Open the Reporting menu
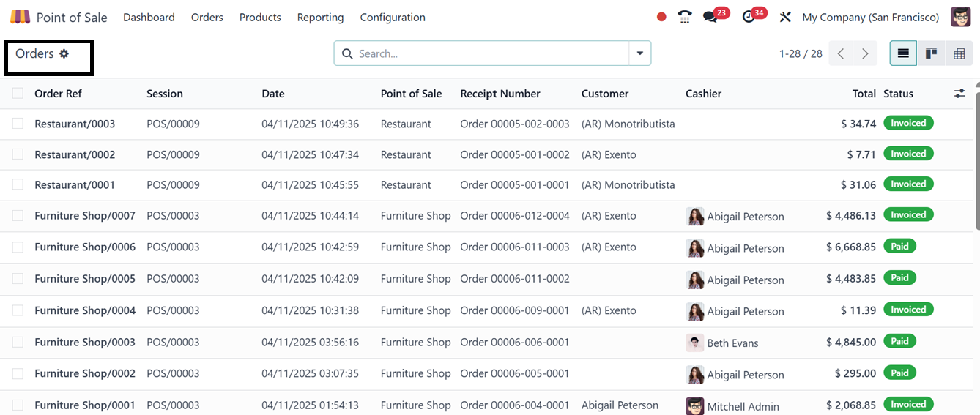The height and width of the screenshot is (415, 980). [320, 17]
